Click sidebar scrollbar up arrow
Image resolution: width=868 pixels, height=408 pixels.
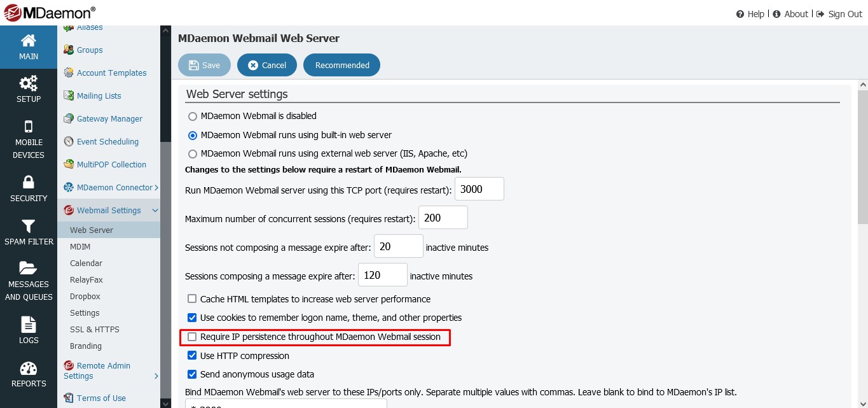point(166,31)
